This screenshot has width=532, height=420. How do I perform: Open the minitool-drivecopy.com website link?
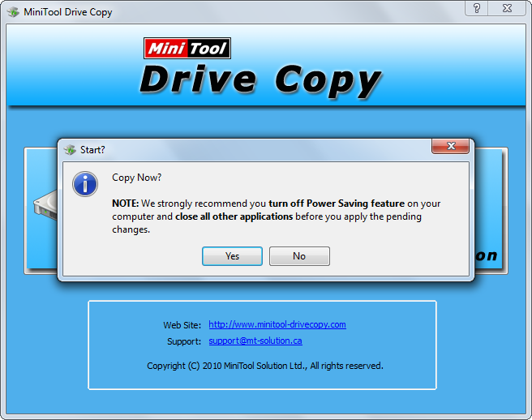pyautogui.click(x=277, y=324)
